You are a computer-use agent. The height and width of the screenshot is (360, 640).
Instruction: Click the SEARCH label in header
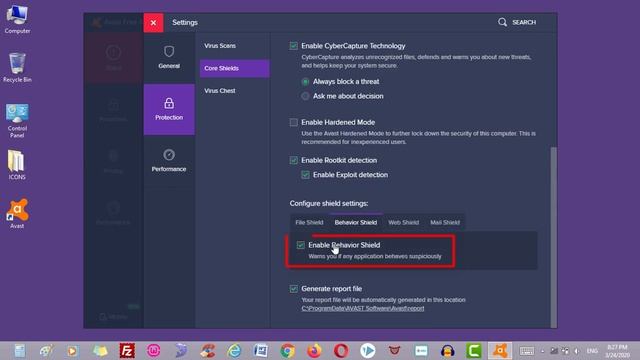(x=524, y=22)
